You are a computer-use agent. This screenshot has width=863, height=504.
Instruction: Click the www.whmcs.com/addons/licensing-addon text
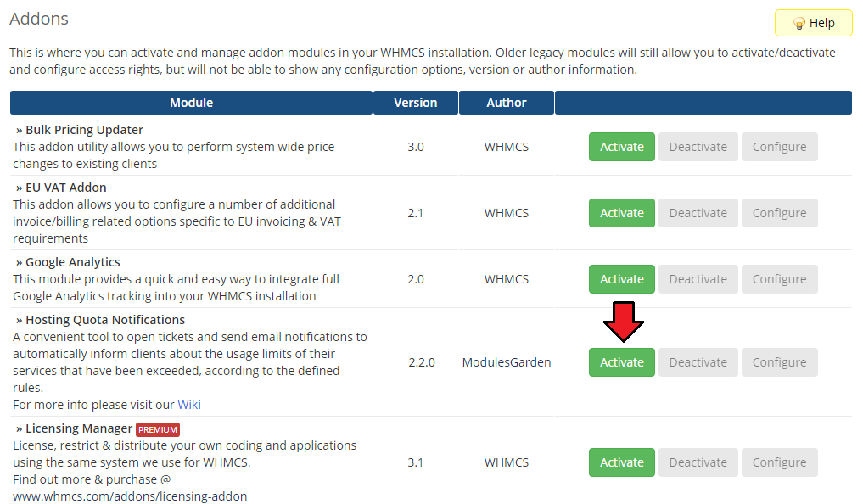(130, 496)
